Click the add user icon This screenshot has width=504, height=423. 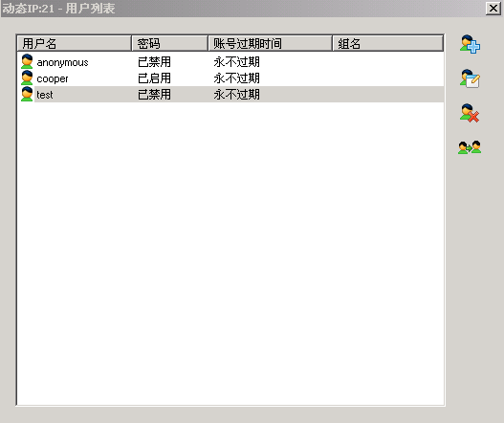point(470,44)
